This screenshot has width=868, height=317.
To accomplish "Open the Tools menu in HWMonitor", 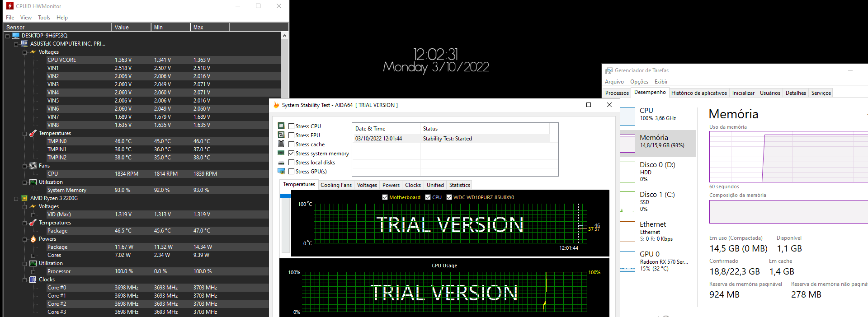I will coord(44,18).
